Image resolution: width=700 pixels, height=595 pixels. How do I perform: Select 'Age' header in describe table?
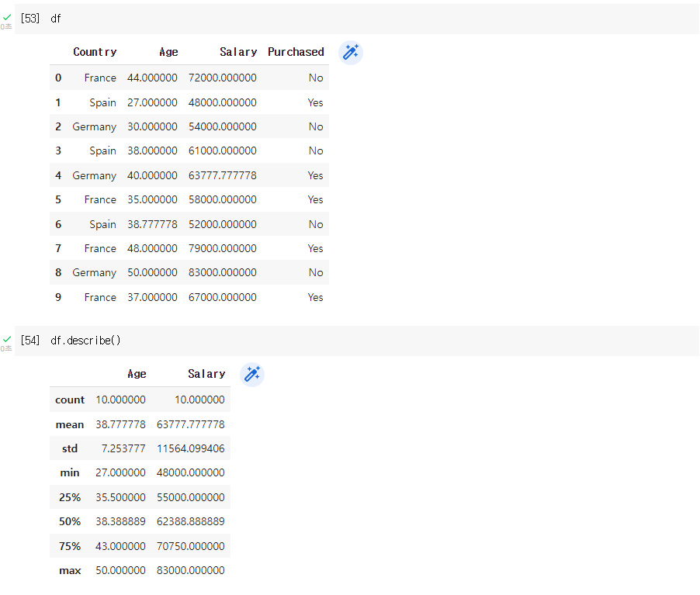coord(137,374)
